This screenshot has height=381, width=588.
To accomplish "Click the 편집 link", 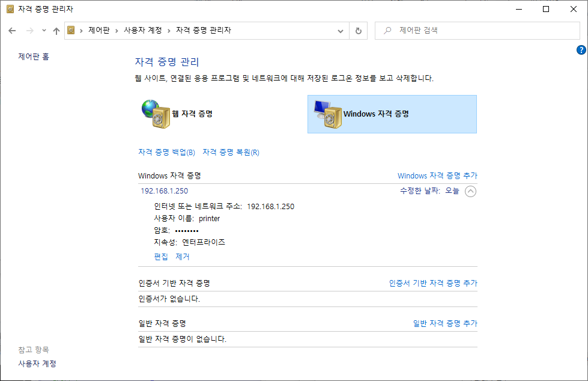I will pyautogui.click(x=161, y=257).
